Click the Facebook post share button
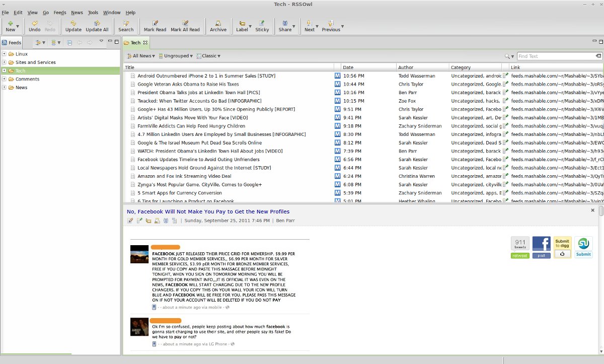Screen dimensions: 604x364 pyautogui.click(x=542, y=247)
